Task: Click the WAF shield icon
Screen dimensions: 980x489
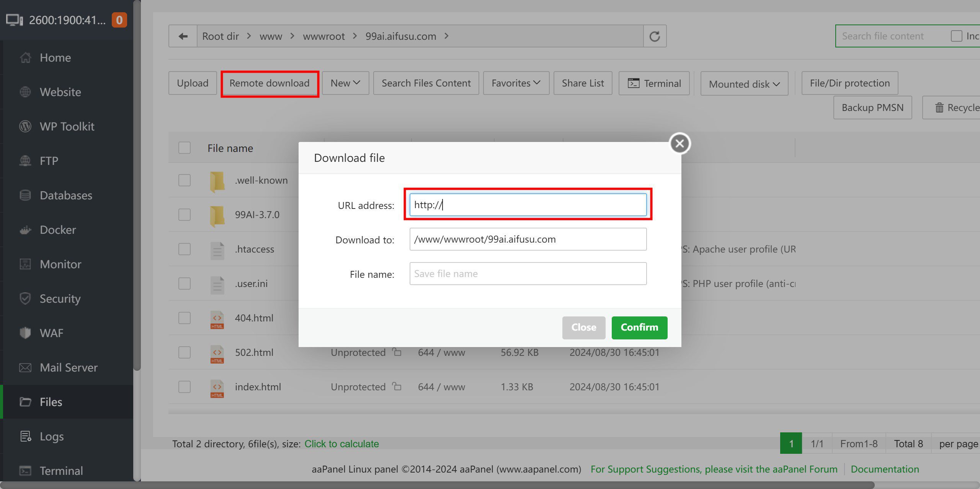Action: point(25,333)
